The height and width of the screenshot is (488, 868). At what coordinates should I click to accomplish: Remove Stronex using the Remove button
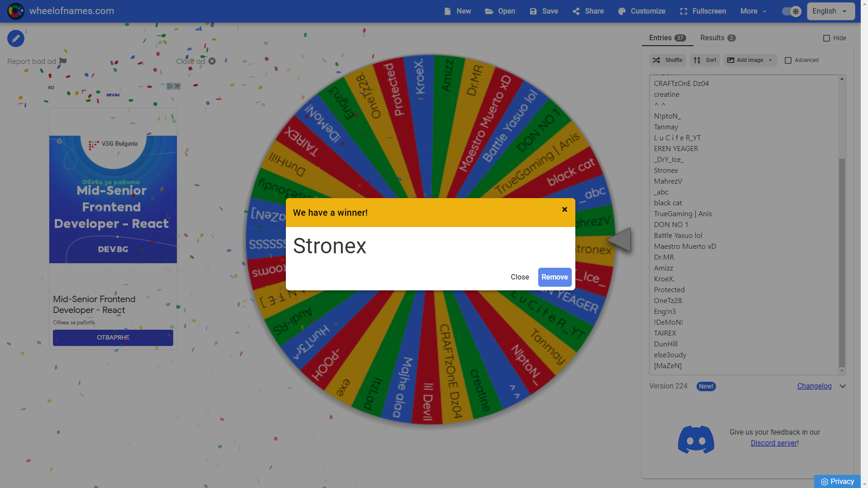pos(555,277)
